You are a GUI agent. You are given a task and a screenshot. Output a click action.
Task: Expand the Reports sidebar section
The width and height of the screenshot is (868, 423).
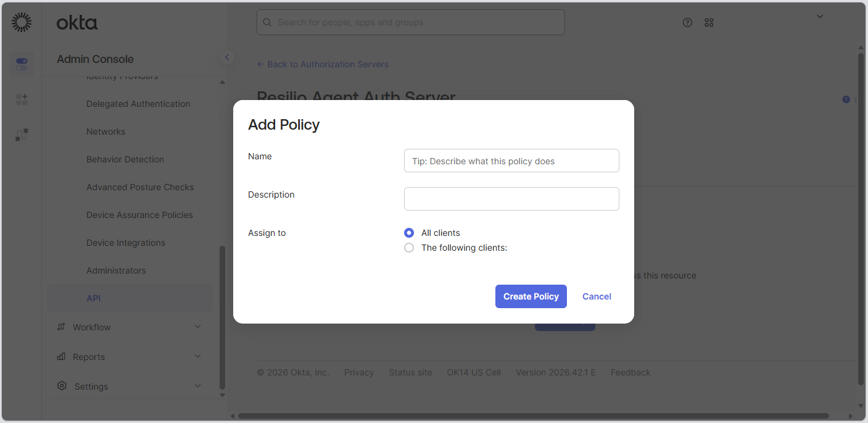click(197, 356)
